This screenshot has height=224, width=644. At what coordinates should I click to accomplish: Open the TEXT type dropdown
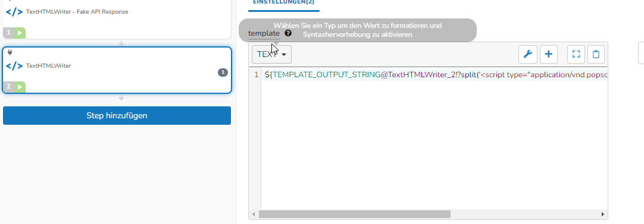(271, 54)
